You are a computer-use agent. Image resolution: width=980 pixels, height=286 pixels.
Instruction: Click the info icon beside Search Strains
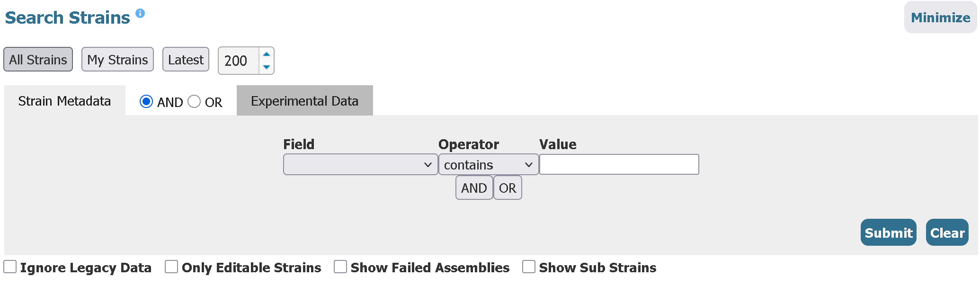pyautogui.click(x=140, y=13)
